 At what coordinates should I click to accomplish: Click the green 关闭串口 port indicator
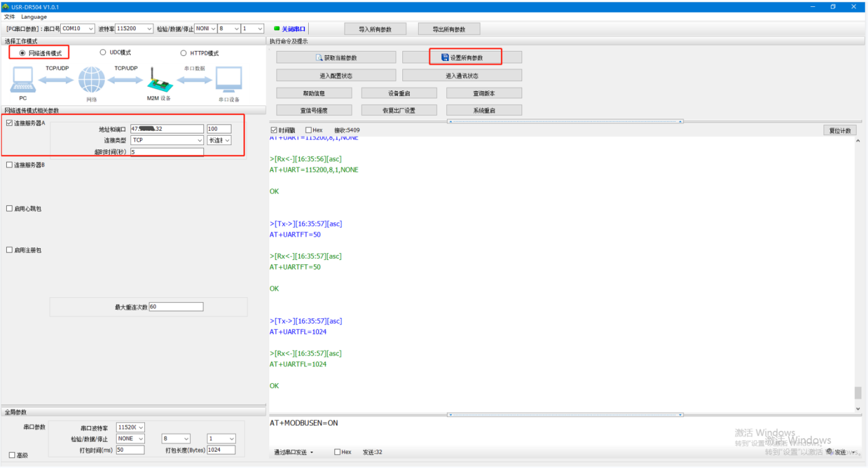click(x=277, y=28)
